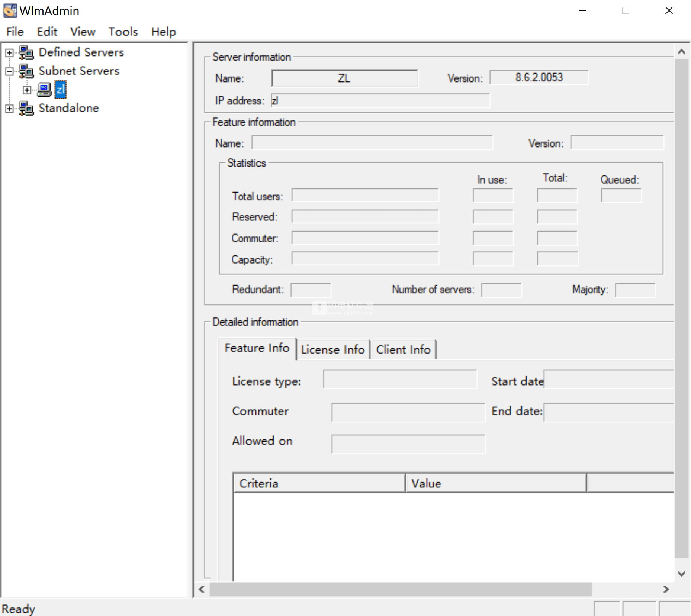
Task: Click the Commuter field in Feature Info
Action: coord(408,413)
